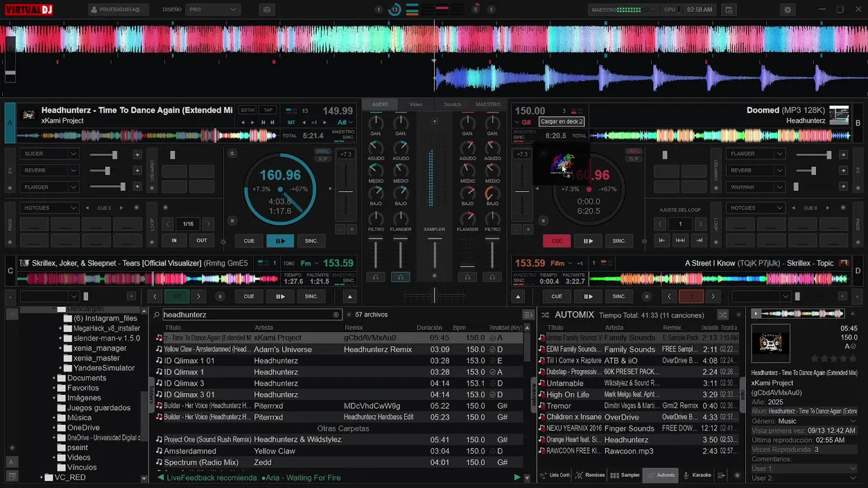Shuffle the Automix list using the shuffle icon
Image resolution: width=868 pixels, height=488 pixels.
pos(723,314)
